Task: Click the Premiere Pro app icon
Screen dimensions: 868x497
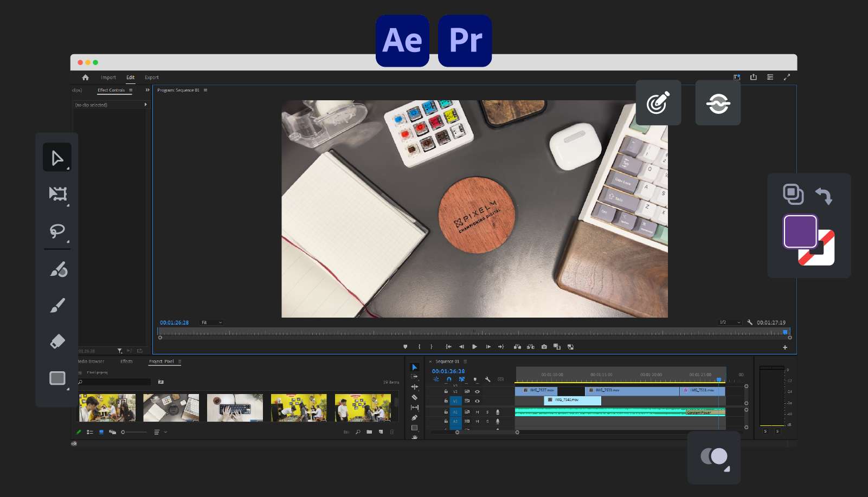Action: click(x=465, y=41)
